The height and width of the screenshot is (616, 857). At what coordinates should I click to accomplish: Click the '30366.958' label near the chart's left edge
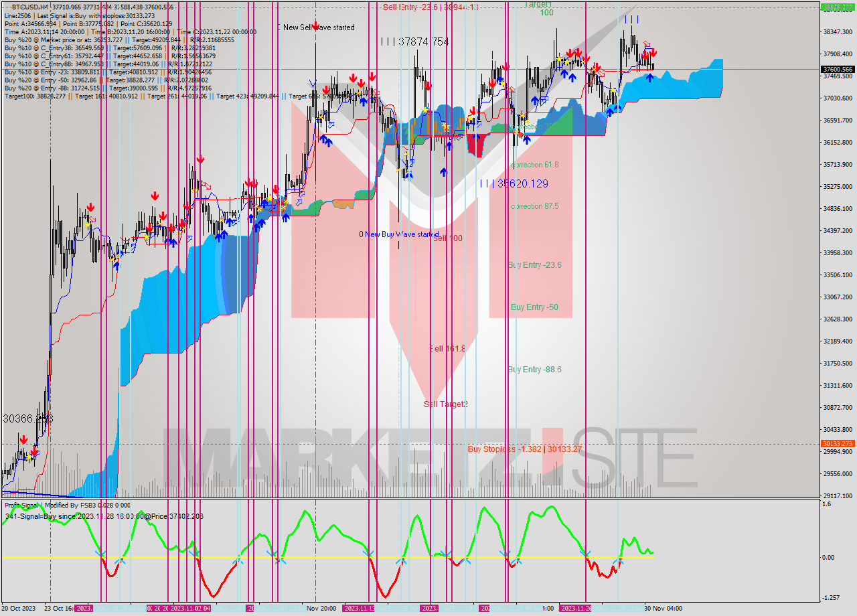pyautogui.click(x=28, y=418)
